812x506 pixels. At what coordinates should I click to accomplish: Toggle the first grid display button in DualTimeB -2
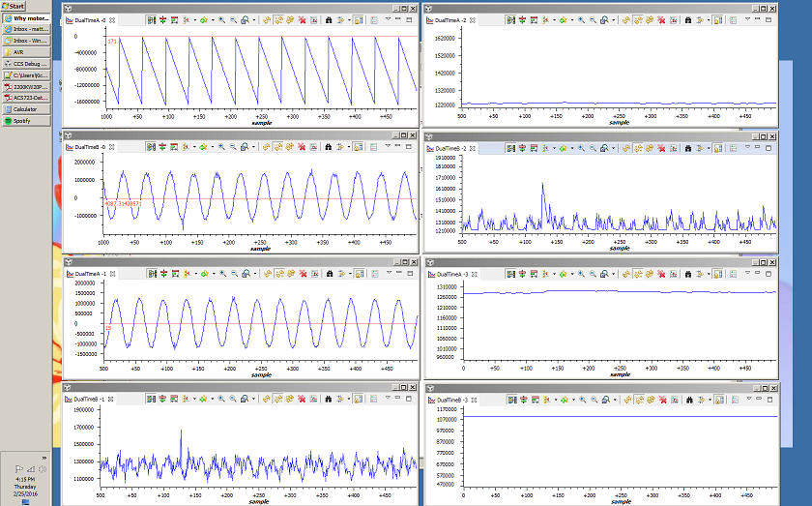coord(510,148)
